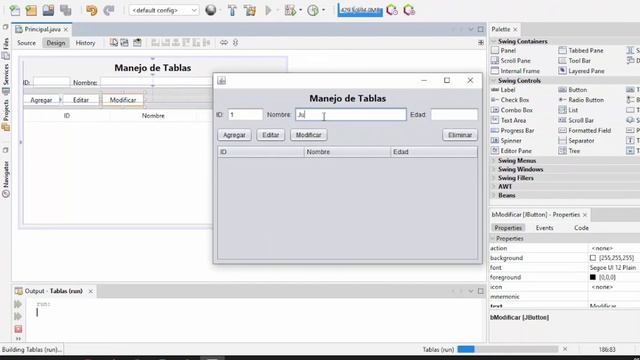The image size is (640, 360).
Task: Switch to Events tab in properties panel
Action: [544, 228]
